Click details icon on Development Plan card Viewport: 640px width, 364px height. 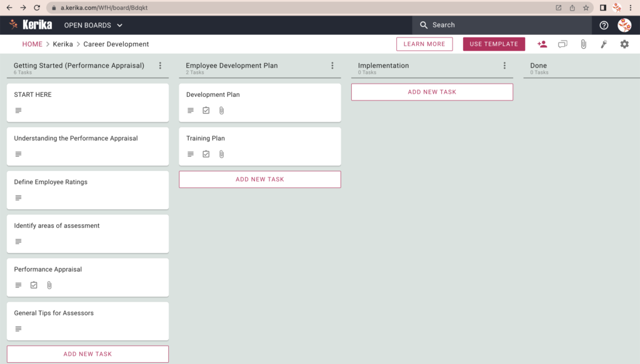click(191, 111)
